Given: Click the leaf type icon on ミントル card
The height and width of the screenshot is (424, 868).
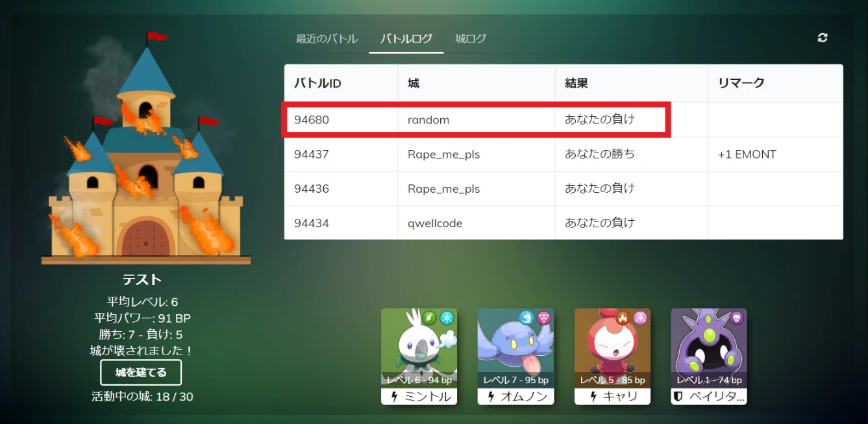Looking at the screenshot, I should tap(430, 318).
